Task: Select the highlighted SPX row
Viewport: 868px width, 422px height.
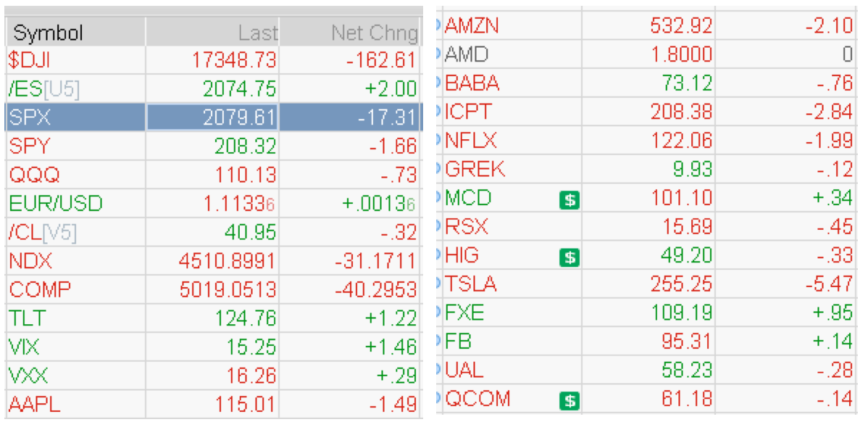Action: (x=214, y=117)
